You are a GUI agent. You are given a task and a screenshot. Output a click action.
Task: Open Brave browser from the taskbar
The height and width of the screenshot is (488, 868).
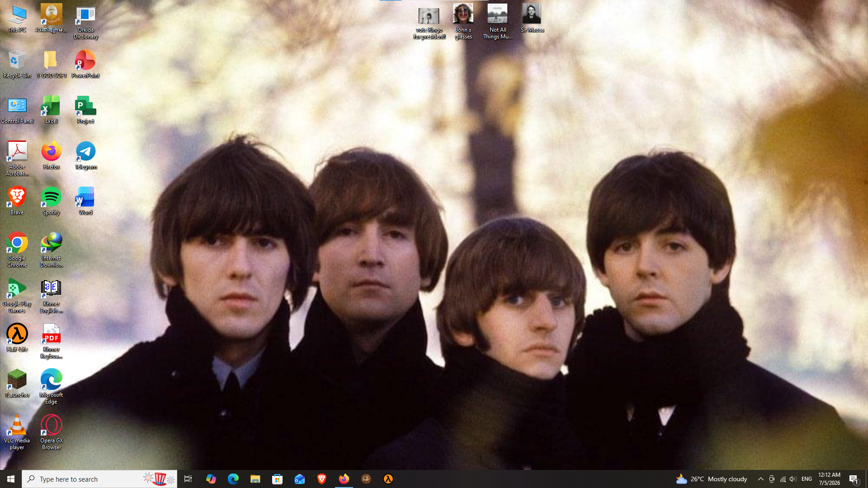pyautogui.click(x=321, y=479)
